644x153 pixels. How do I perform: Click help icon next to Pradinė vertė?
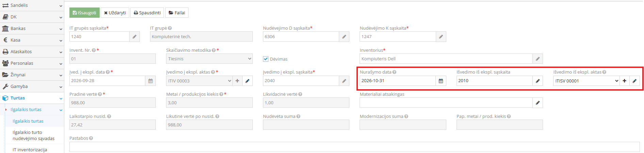pyautogui.click(x=100, y=94)
